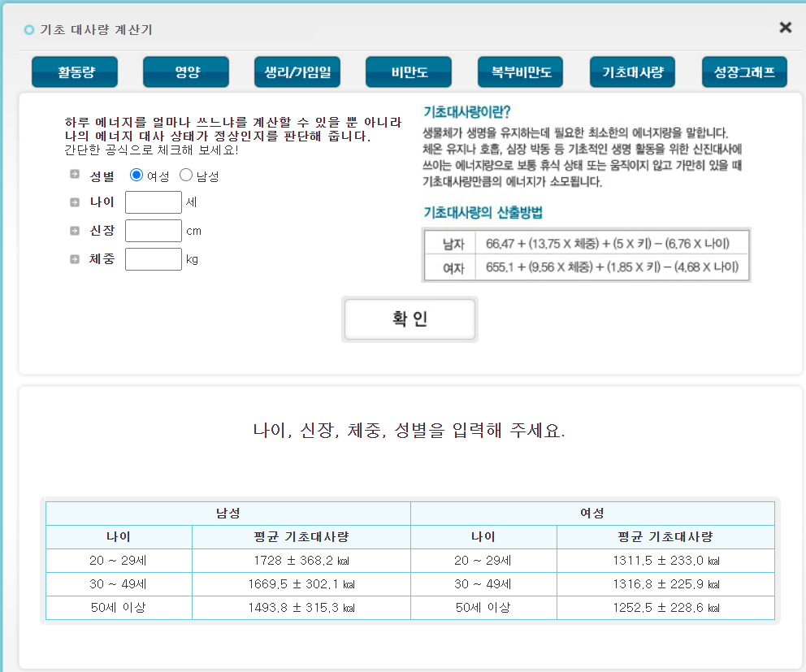Open the 활동량 tab
Screen dimensions: 806x672
click(x=75, y=72)
